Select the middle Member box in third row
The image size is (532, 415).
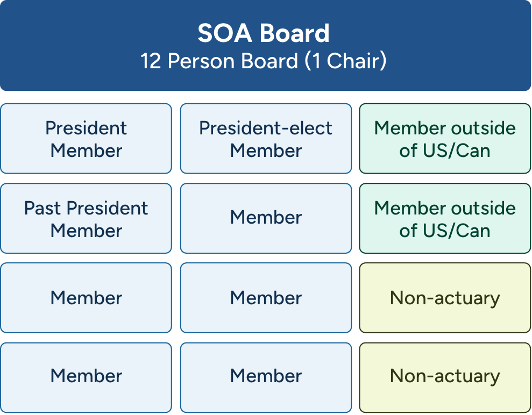pyautogui.click(x=266, y=298)
